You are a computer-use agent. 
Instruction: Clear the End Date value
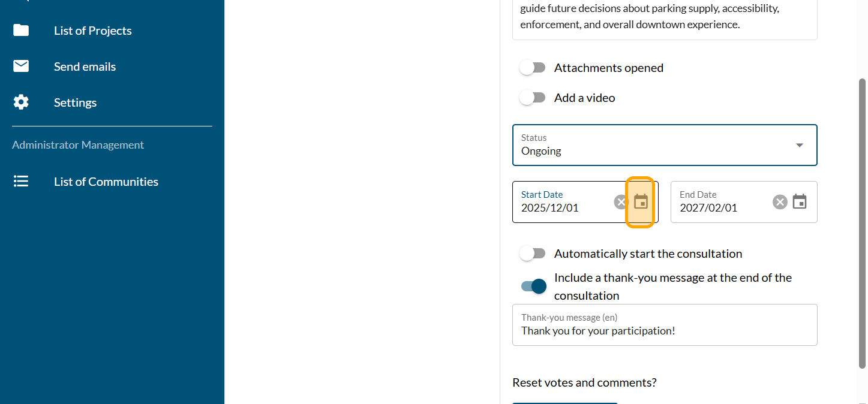779,202
